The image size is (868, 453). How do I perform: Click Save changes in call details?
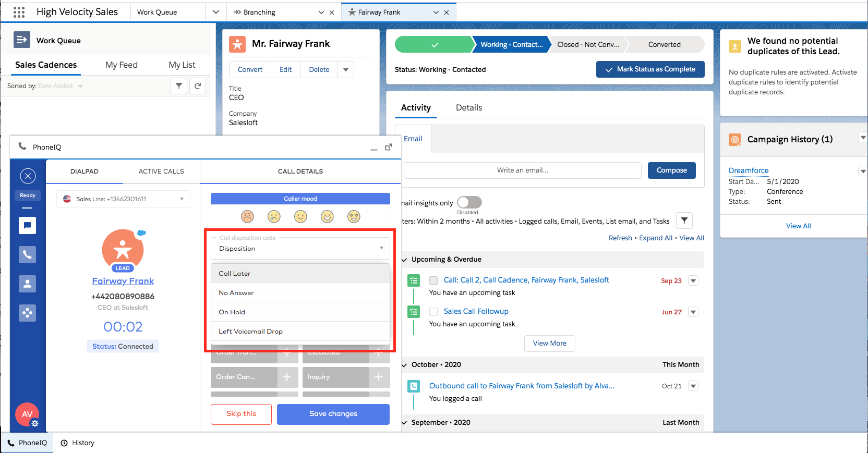[x=333, y=414]
